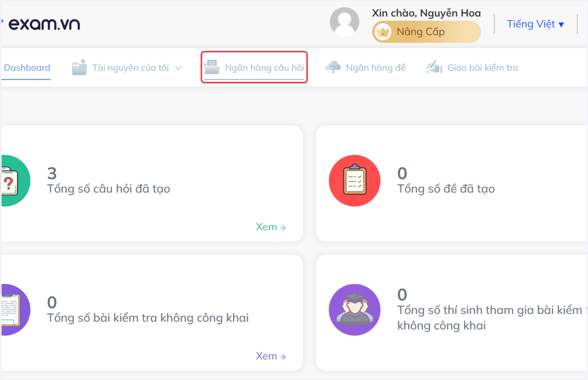
Task: Open the Ngân hàng câu hỏi tab
Action: pyautogui.click(x=254, y=68)
